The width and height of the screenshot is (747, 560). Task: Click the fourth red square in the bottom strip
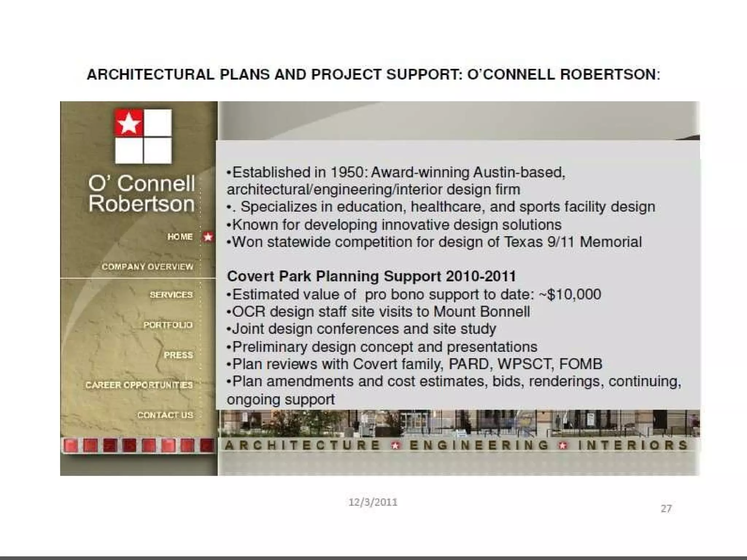pos(129,446)
